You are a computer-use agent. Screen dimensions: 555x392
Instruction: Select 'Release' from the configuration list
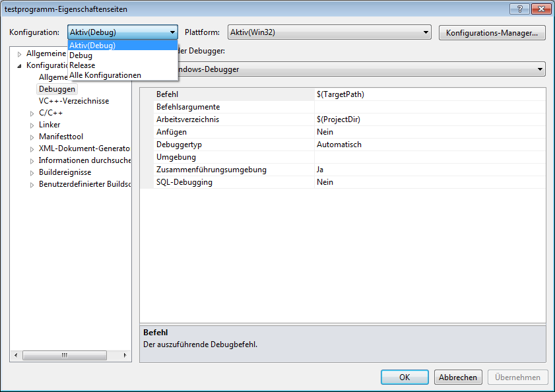tap(82, 65)
